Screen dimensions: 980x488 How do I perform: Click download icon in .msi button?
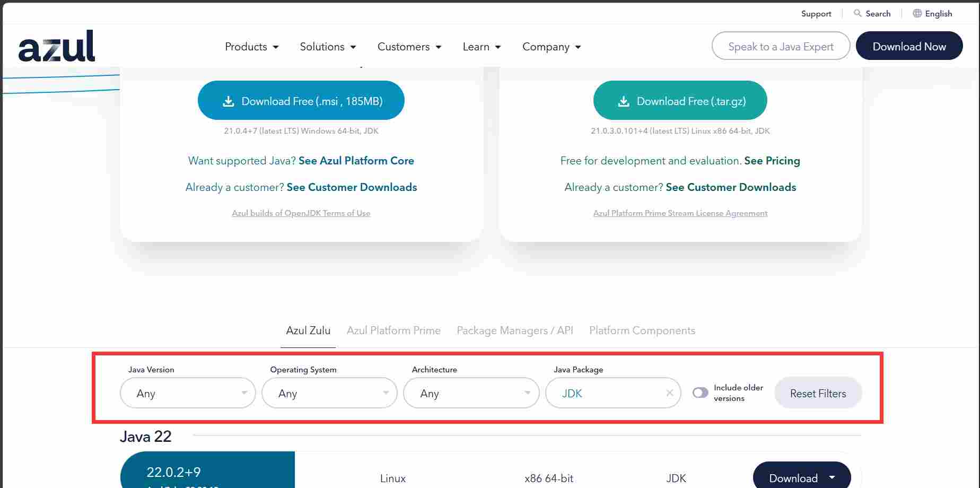point(228,101)
